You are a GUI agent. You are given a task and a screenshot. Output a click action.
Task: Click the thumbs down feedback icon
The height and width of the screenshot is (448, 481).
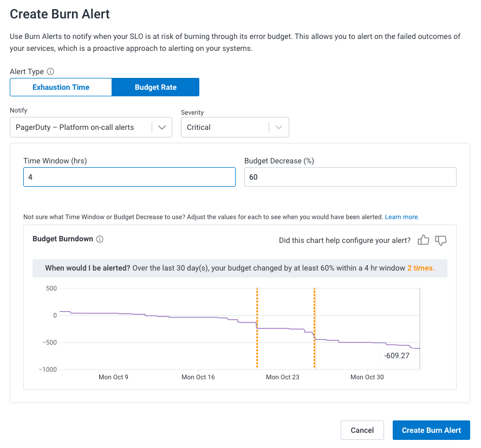(441, 240)
